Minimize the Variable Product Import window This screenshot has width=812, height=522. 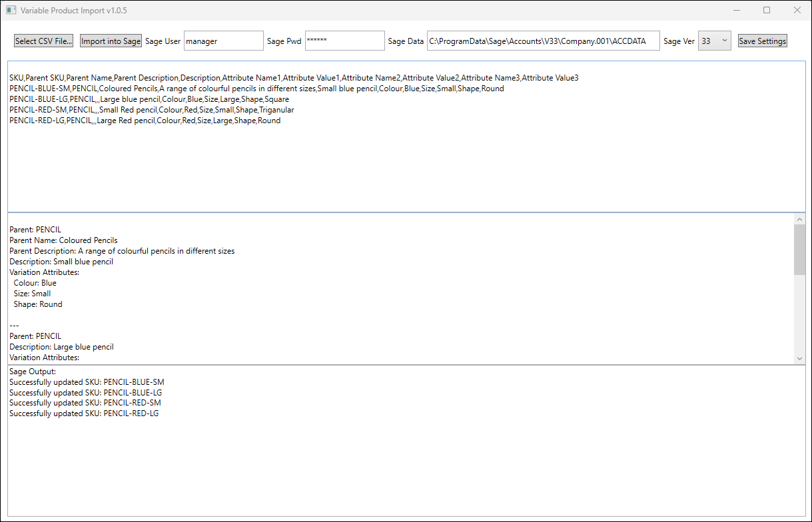(x=737, y=10)
